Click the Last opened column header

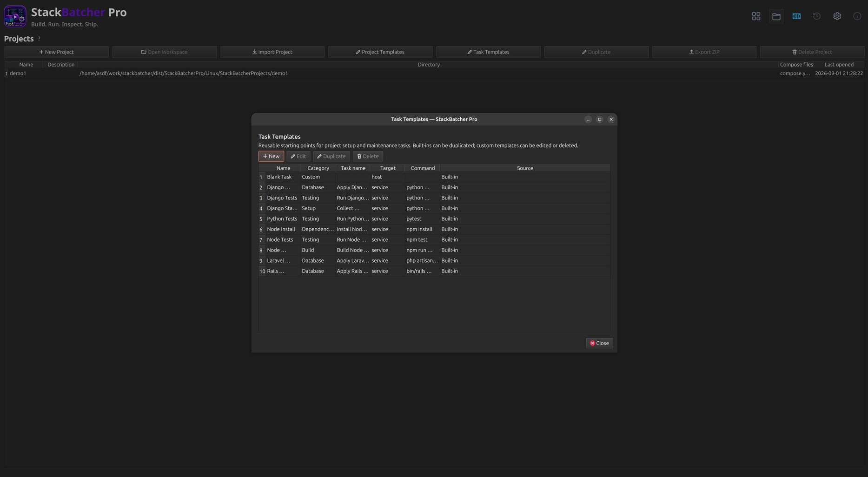839,65
